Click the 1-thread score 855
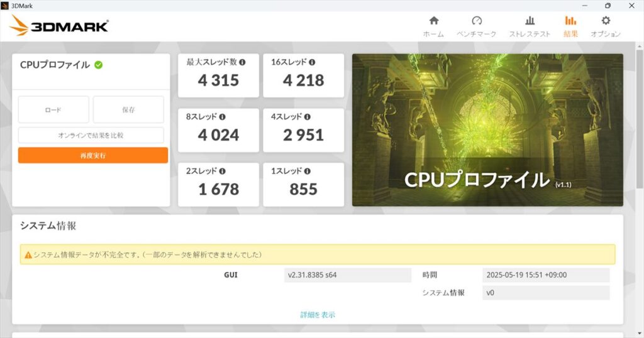 pos(304,189)
